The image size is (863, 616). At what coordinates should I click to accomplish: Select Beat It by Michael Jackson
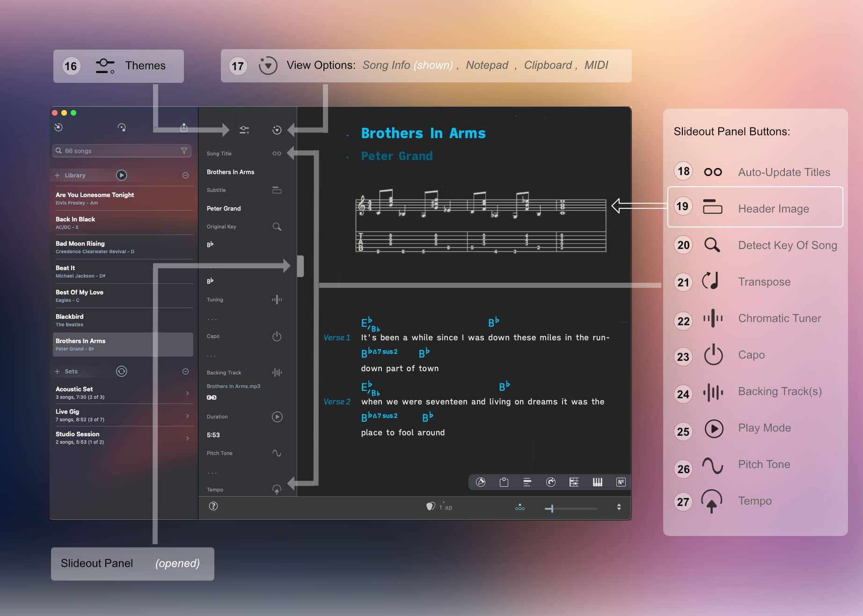tap(124, 271)
